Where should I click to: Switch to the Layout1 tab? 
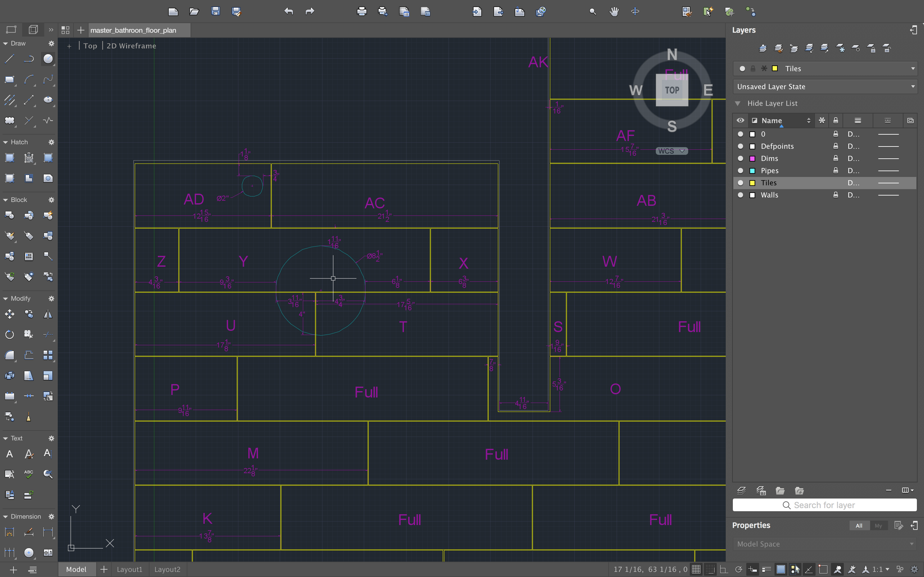[129, 569]
